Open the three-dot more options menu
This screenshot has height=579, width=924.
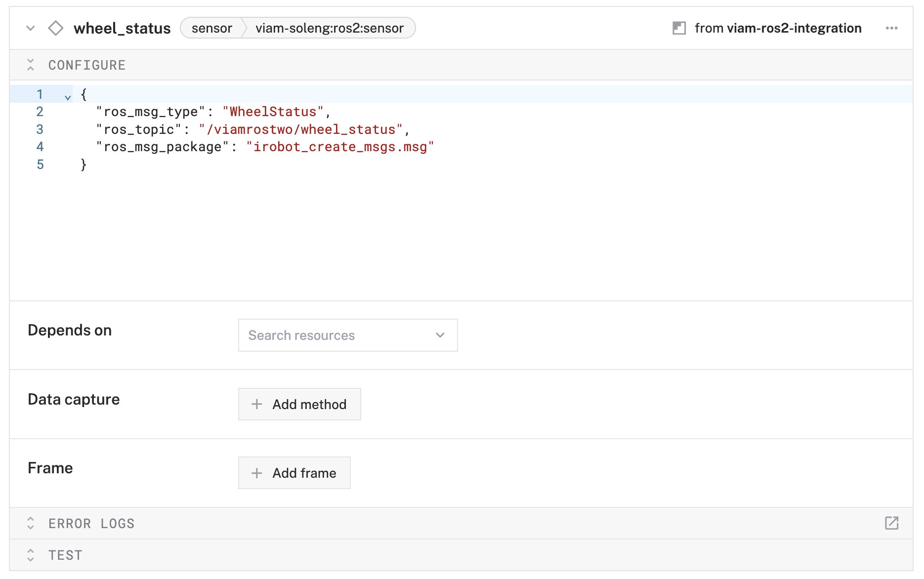pos(891,28)
